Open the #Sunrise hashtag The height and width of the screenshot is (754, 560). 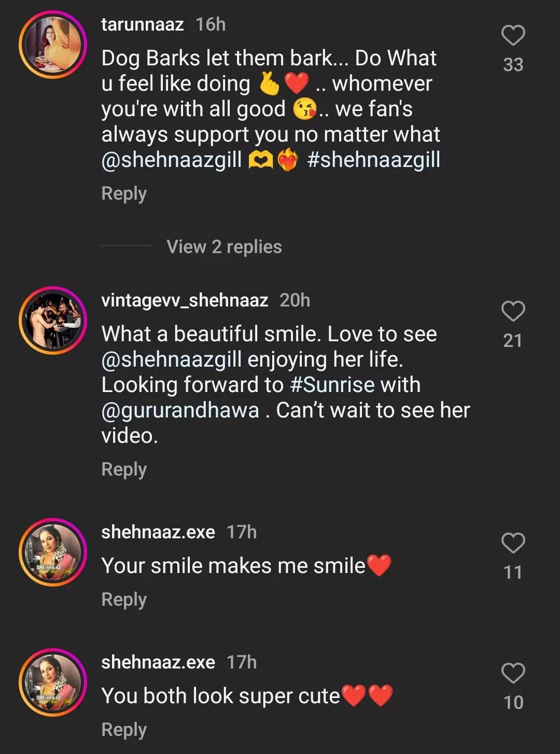332,385
